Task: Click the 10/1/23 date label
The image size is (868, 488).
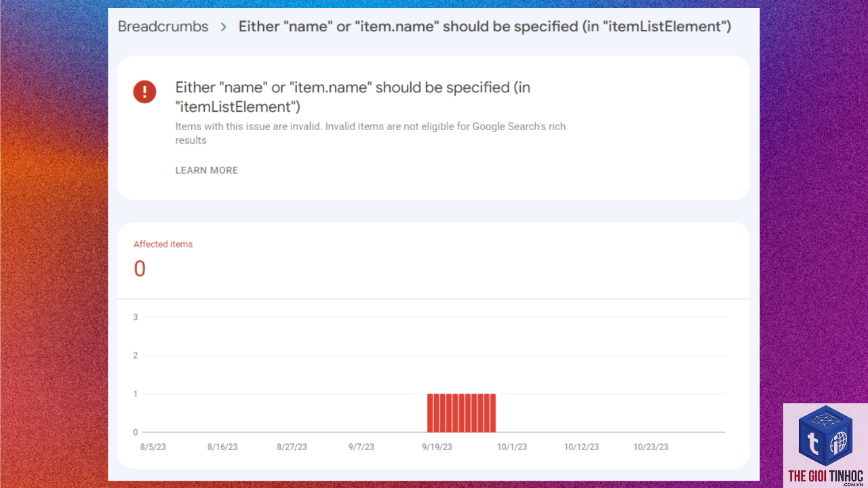Action: (x=512, y=447)
